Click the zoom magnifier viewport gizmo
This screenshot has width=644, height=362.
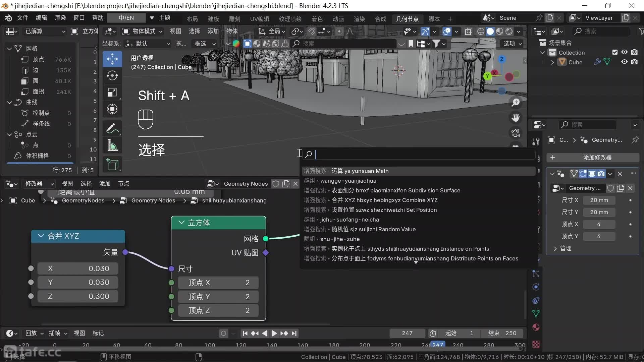click(x=516, y=103)
